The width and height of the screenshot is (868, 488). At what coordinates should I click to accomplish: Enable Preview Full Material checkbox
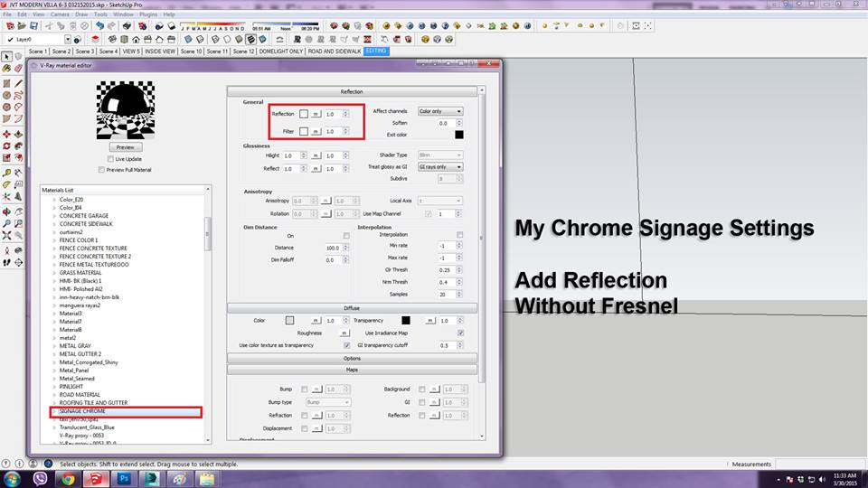tap(101, 170)
